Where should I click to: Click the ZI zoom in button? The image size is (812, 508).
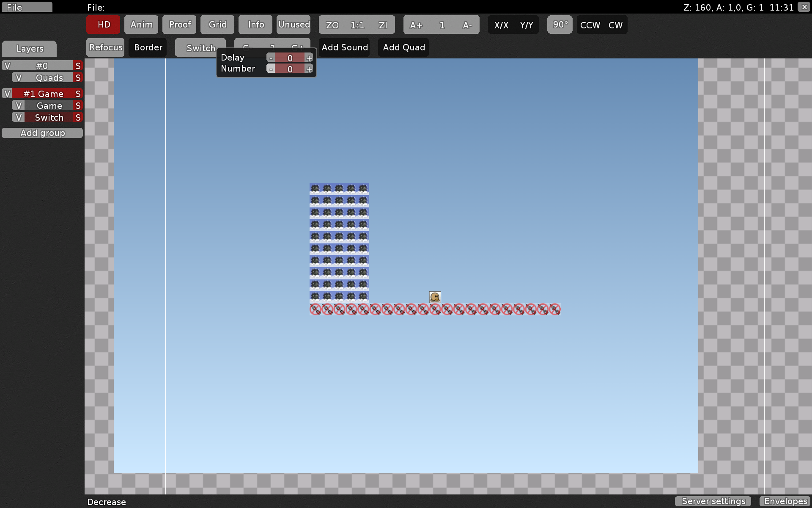383,25
